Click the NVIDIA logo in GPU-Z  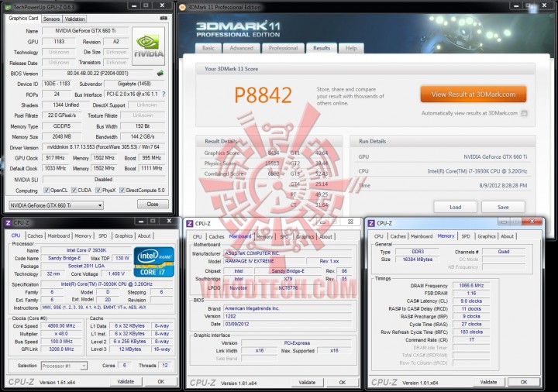point(148,46)
